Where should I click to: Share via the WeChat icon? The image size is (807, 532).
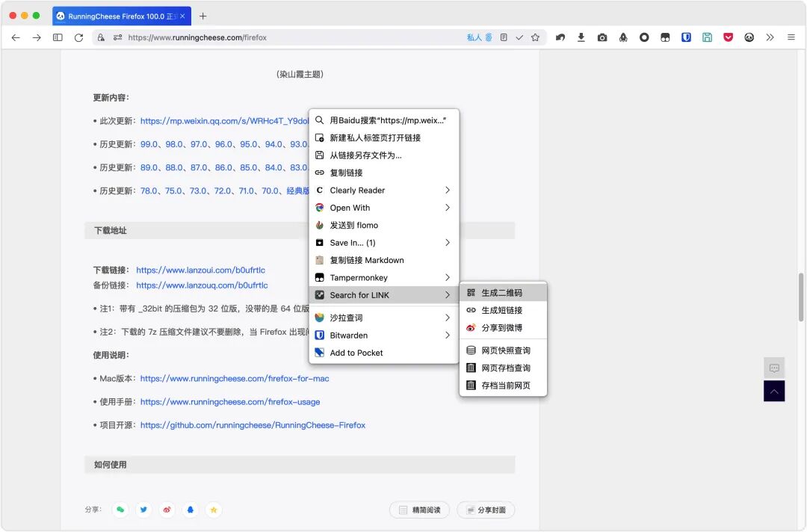click(x=120, y=510)
